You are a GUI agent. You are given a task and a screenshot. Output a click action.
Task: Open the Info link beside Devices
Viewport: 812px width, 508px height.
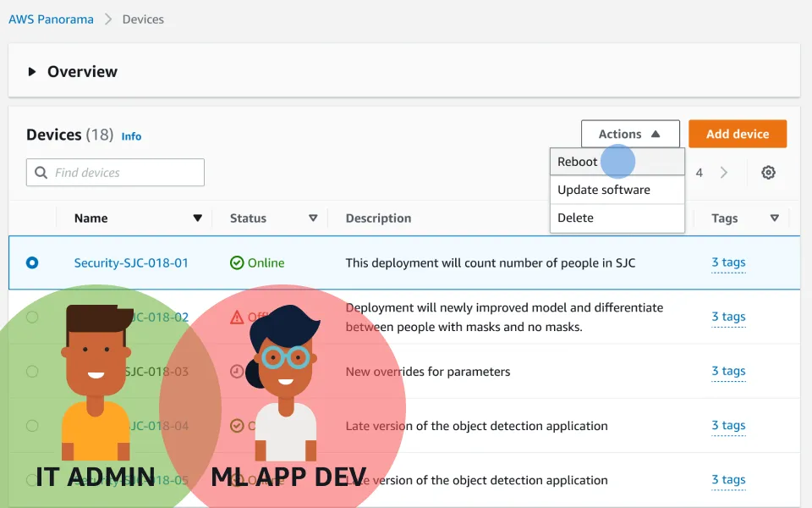tap(131, 136)
